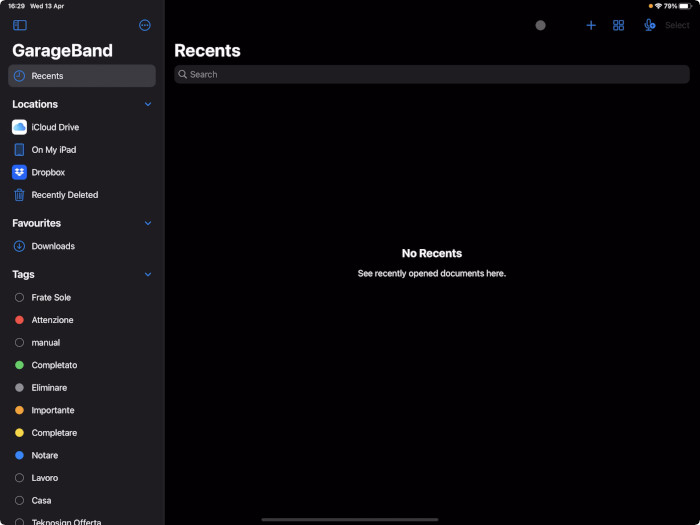Collapse the Favourites section
This screenshot has width=700, height=525.
148,223
